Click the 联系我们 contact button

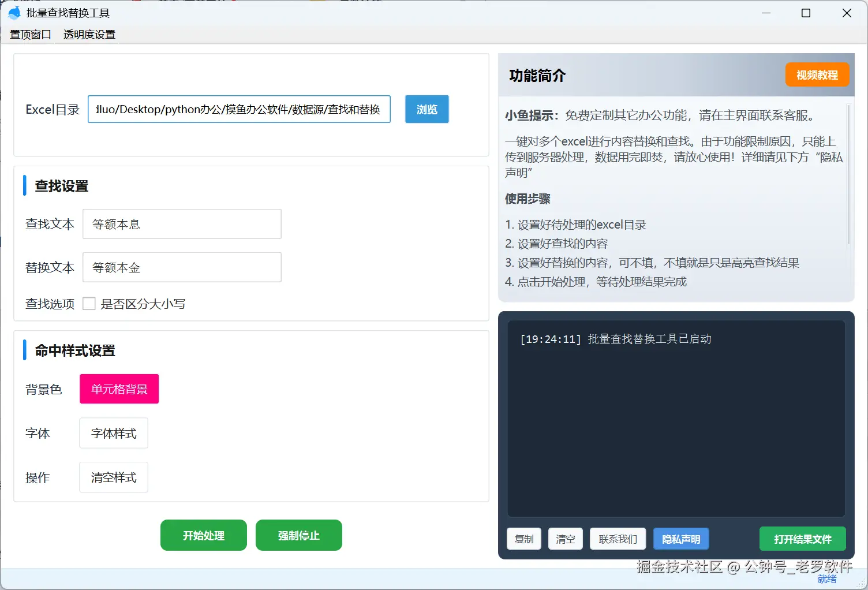pyautogui.click(x=618, y=539)
